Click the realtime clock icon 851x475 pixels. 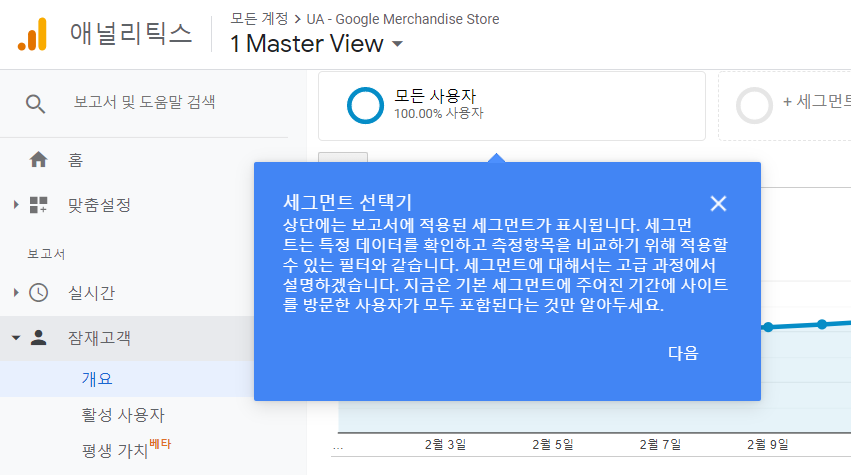click(38, 293)
